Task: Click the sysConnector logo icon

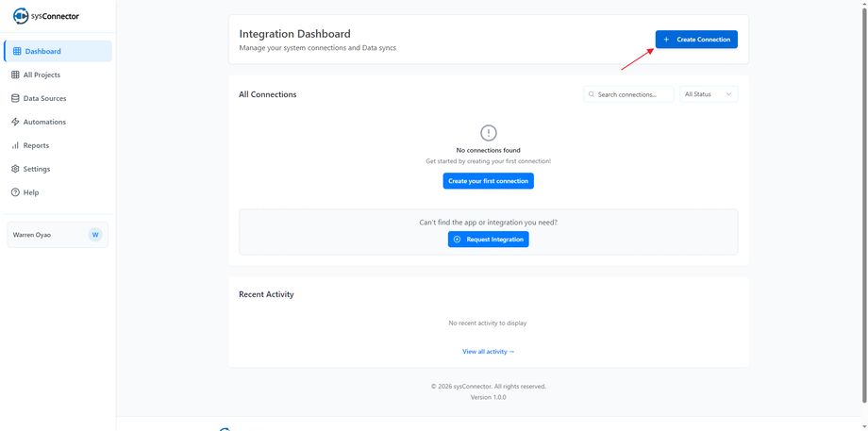Action: tap(20, 16)
